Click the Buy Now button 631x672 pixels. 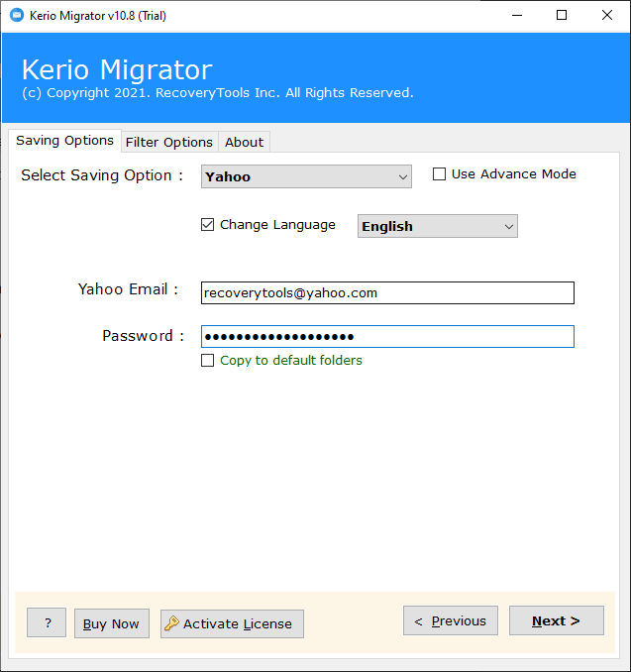(x=111, y=623)
